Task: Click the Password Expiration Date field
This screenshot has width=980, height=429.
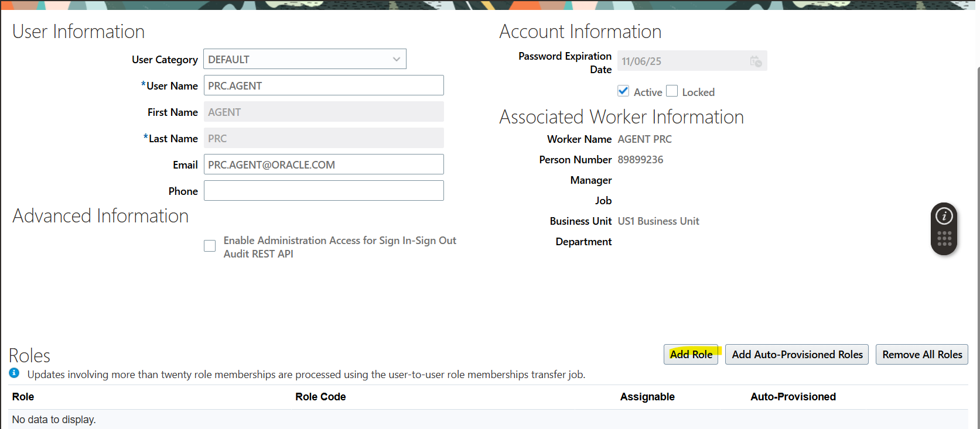Action: click(x=682, y=61)
